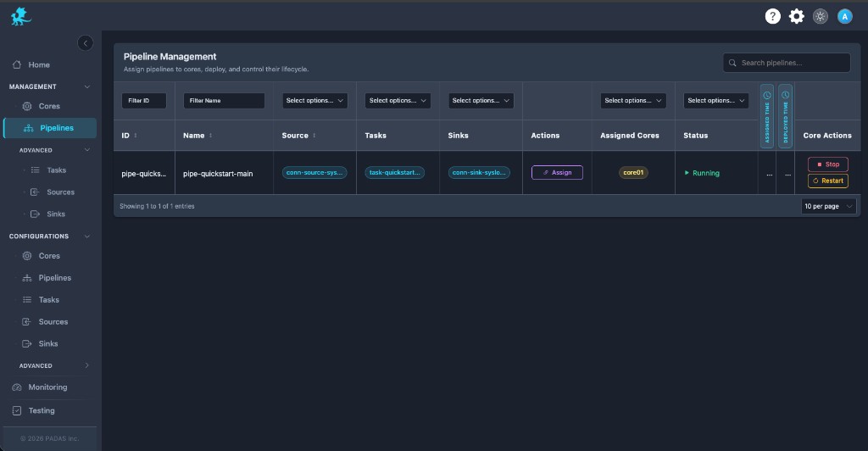Expand the Assigned Time column
868x451 pixels.
click(767, 116)
